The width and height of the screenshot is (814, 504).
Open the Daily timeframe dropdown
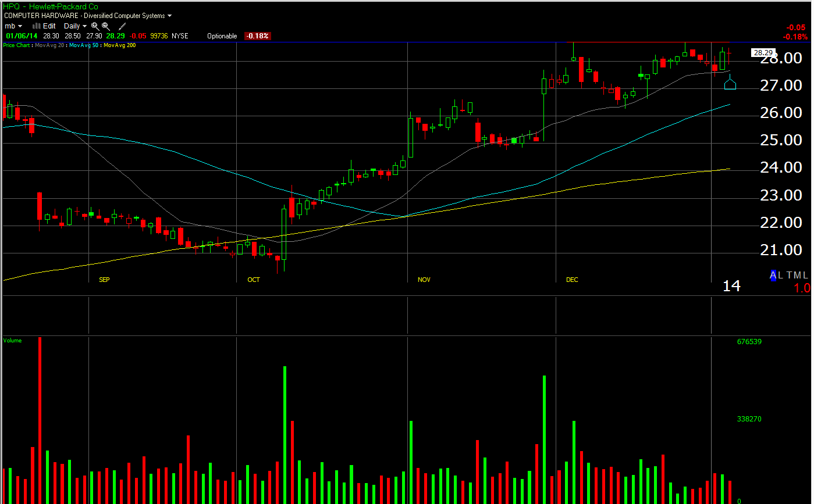coord(75,26)
